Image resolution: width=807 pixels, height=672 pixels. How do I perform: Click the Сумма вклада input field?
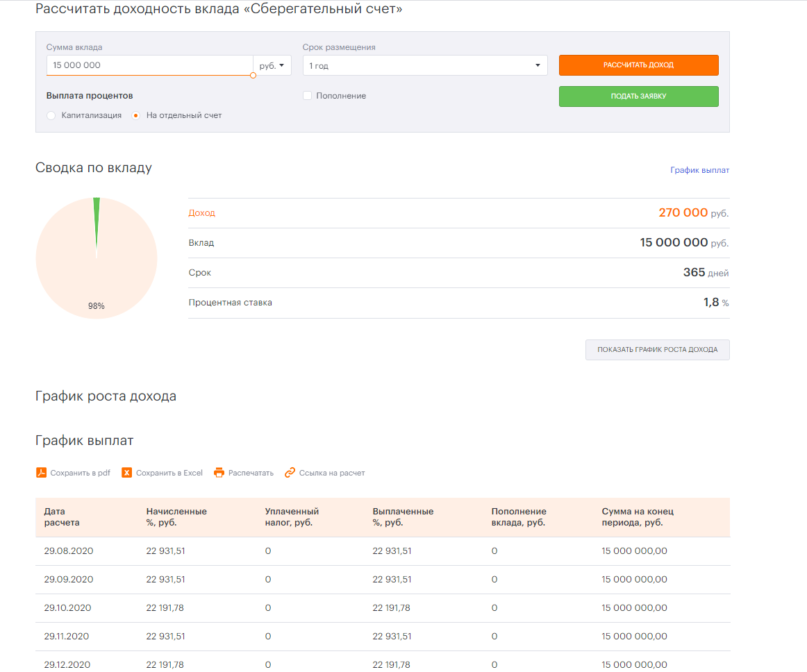click(x=150, y=65)
